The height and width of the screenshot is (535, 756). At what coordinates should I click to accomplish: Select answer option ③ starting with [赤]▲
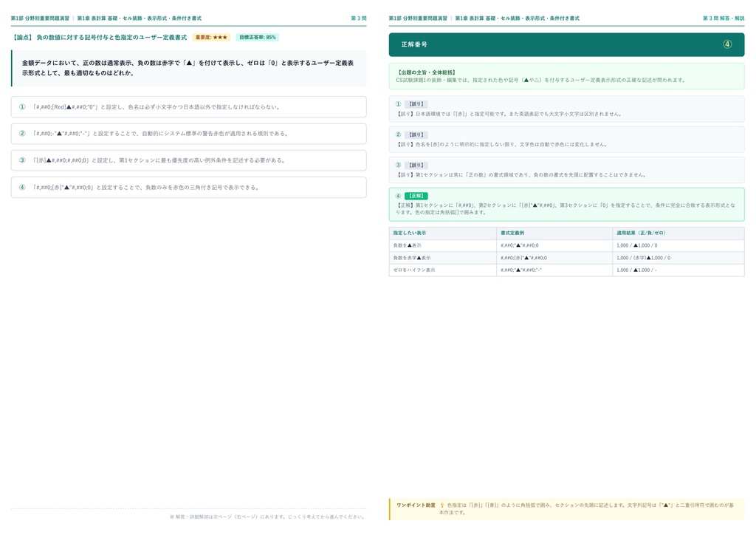[x=188, y=160]
